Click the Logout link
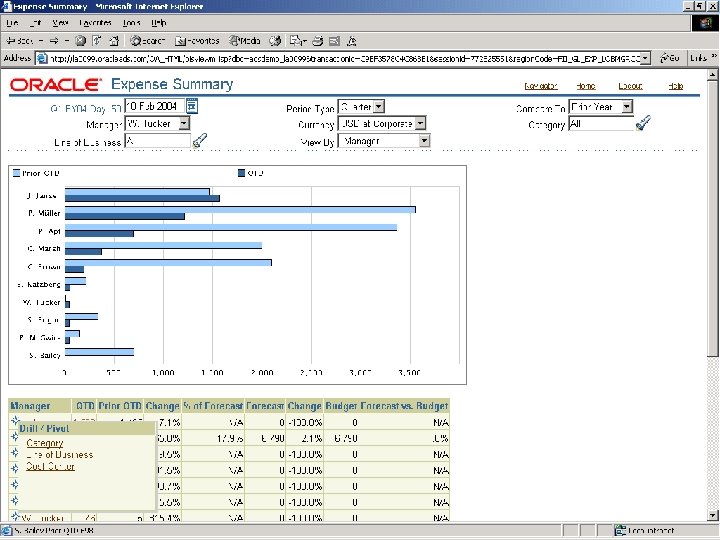 click(630, 87)
